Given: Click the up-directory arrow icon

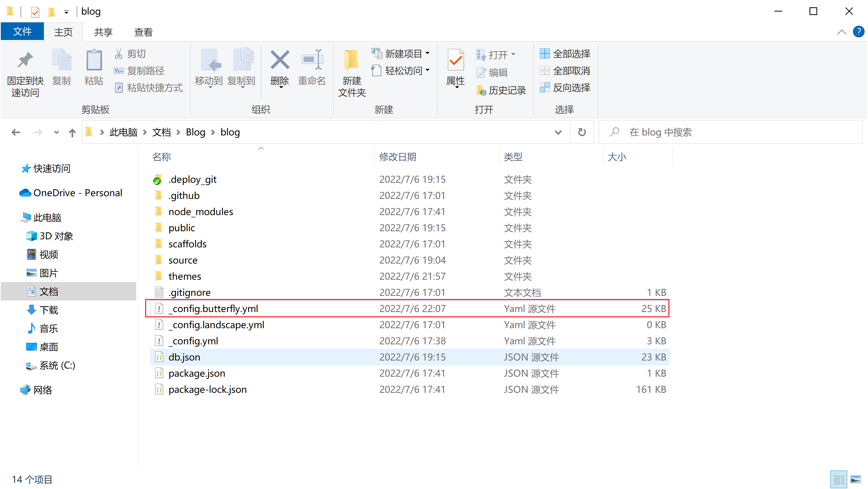Looking at the screenshot, I should pyautogui.click(x=72, y=133).
